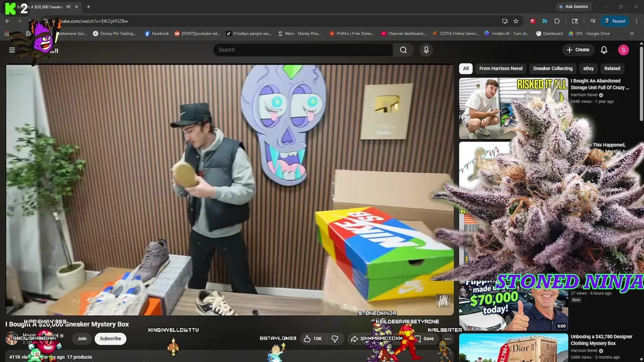Open the media controls music icon
This screenshot has width=644, height=362.
tap(593, 21)
